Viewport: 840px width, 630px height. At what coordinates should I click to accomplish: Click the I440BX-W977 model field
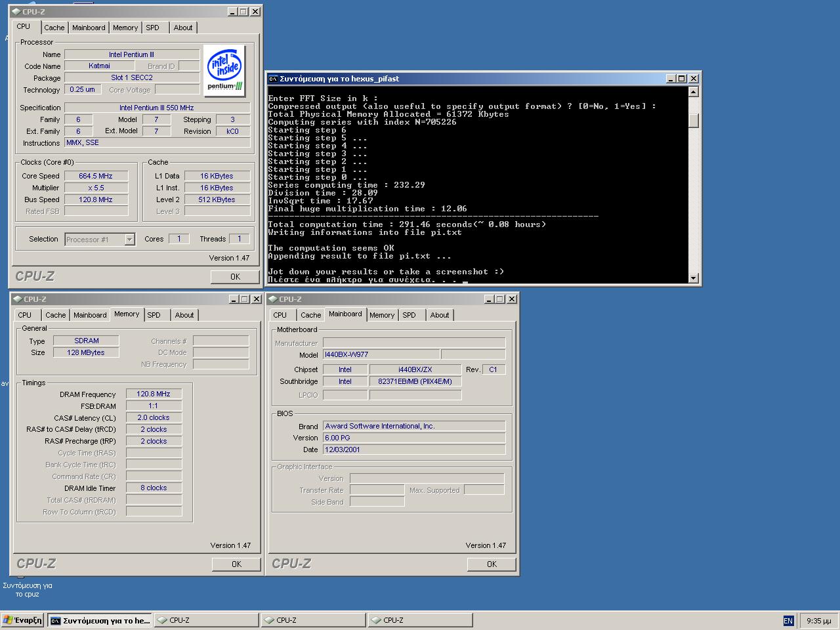[381, 354]
